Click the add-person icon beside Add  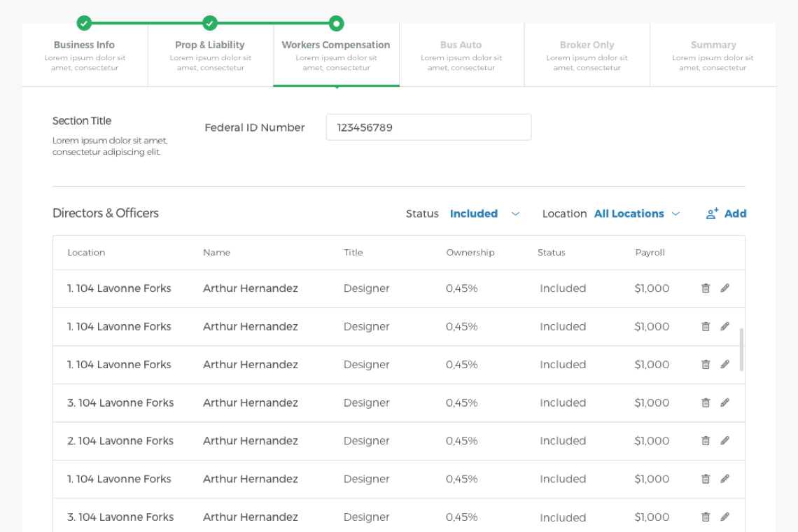[712, 214]
